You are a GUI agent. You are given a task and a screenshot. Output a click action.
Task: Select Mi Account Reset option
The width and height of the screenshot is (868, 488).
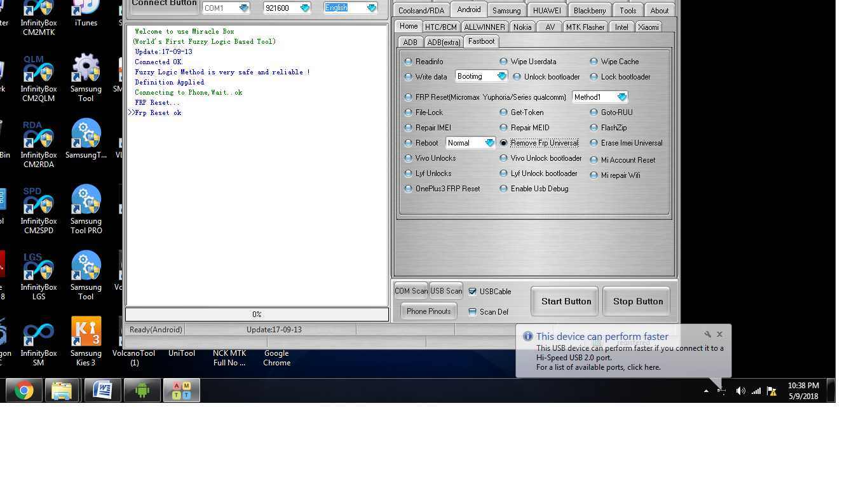[x=622, y=160]
